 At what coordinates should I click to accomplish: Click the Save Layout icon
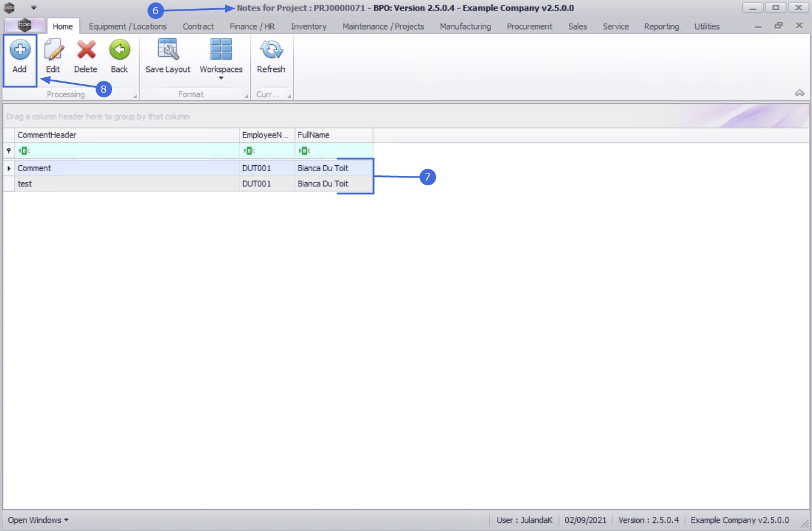[x=168, y=50]
